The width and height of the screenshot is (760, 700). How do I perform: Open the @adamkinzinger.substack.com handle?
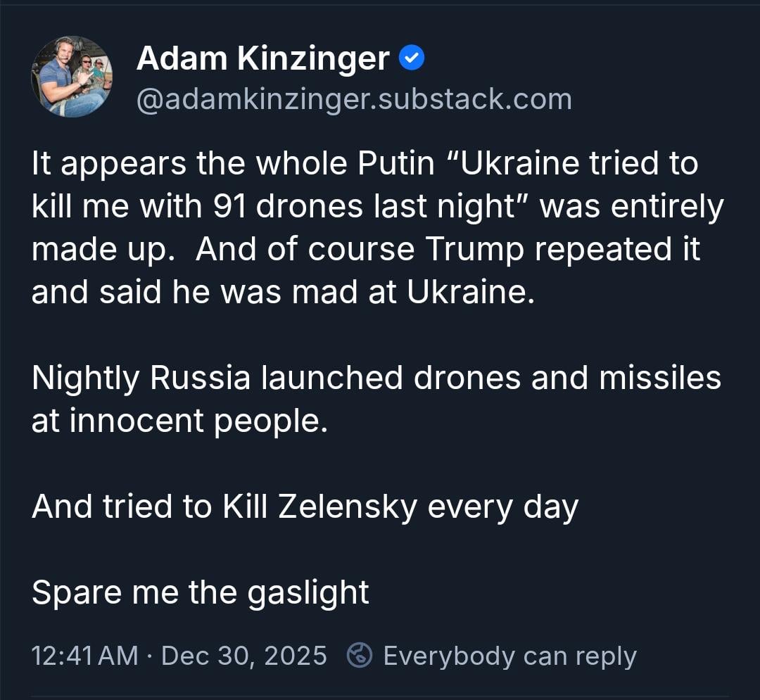pyautogui.click(x=353, y=99)
